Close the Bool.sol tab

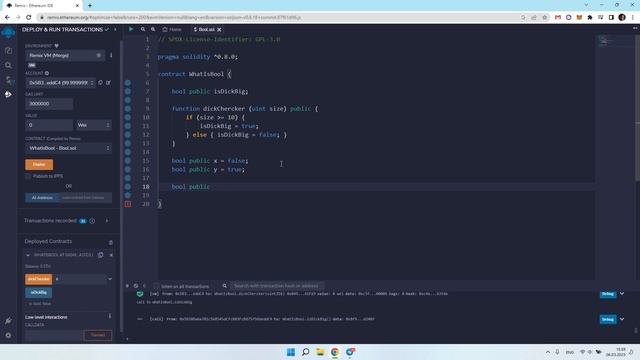tap(219, 29)
